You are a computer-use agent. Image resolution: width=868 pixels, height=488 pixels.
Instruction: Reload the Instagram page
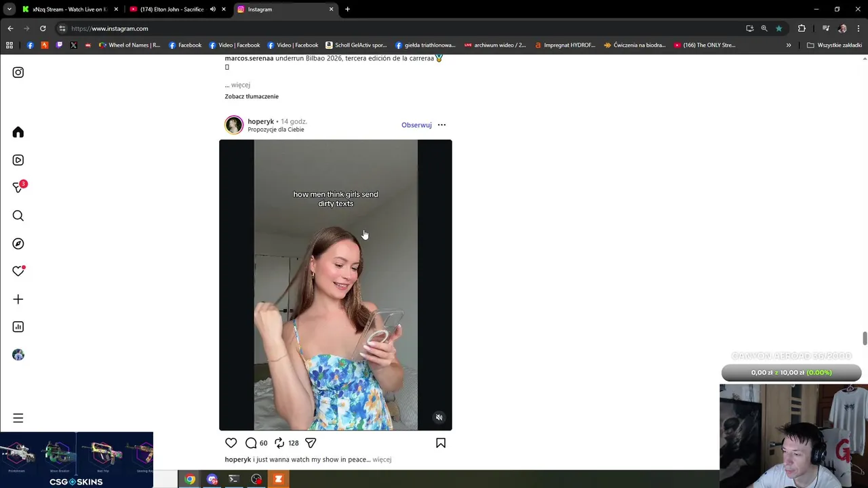click(x=43, y=28)
